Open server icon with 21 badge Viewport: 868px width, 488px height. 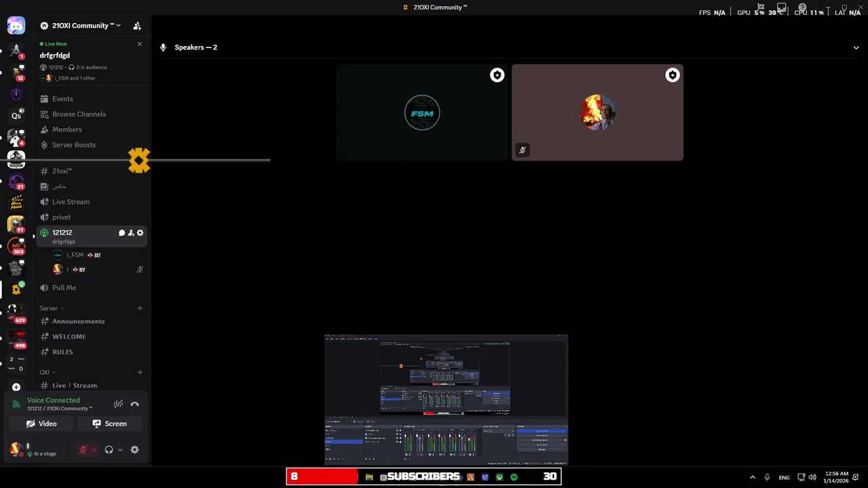16,182
